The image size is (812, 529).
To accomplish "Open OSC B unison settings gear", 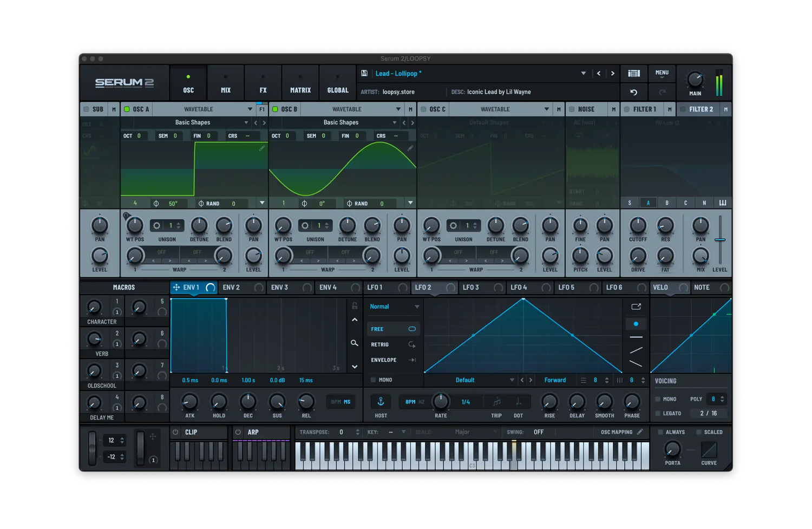I will [x=305, y=226].
